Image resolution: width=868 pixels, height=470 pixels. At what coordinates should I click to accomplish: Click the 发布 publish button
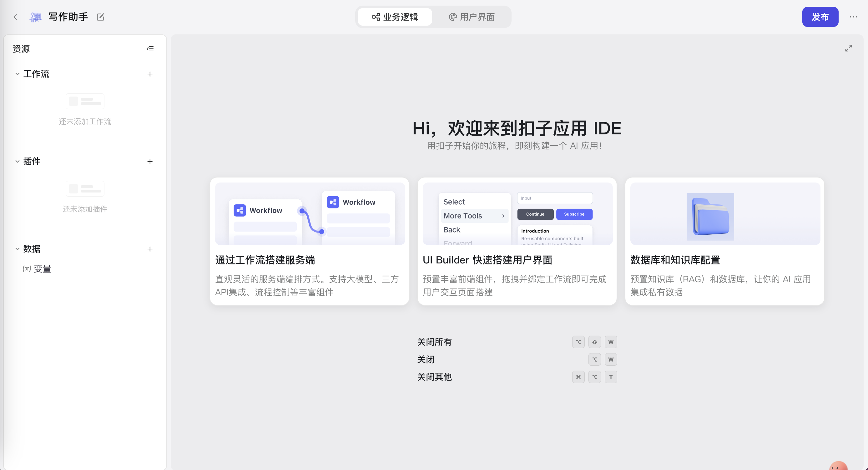click(820, 17)
